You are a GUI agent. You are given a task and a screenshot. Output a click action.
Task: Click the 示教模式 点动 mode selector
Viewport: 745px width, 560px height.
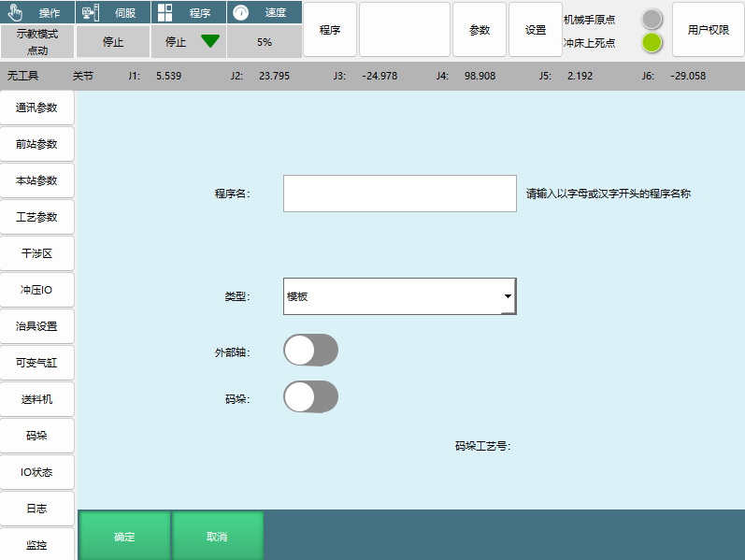pyautogui.click(x=37, y=42)
